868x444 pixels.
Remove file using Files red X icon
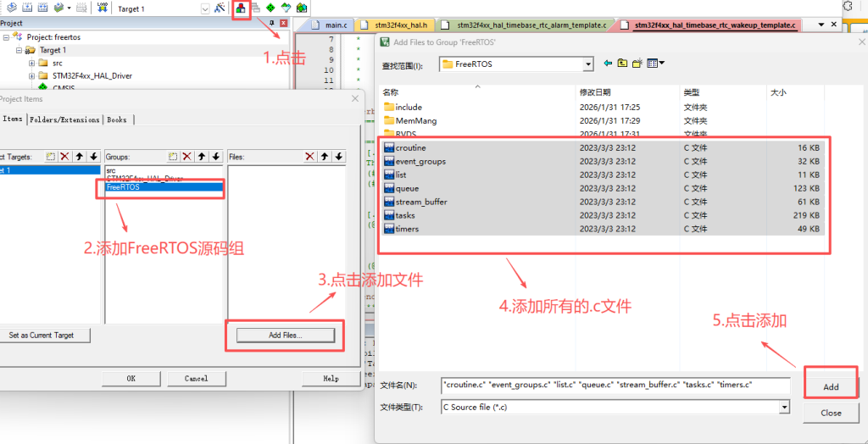click(x=309, y=157)
